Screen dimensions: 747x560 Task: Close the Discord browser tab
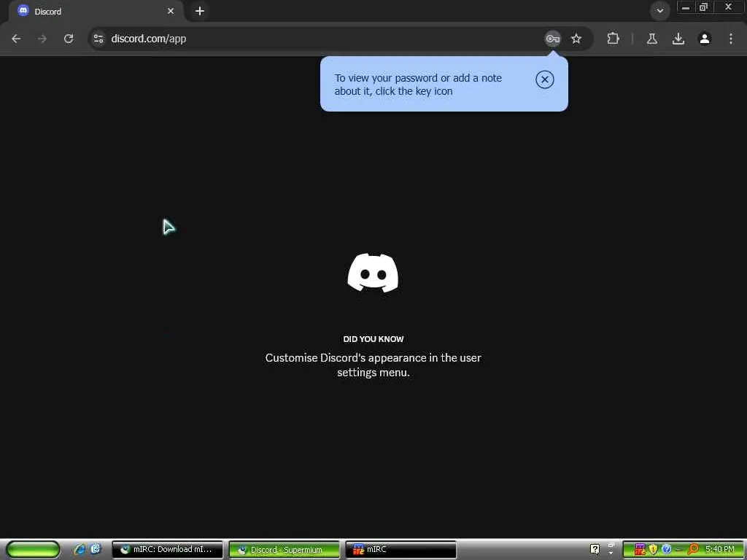point(171,11)
